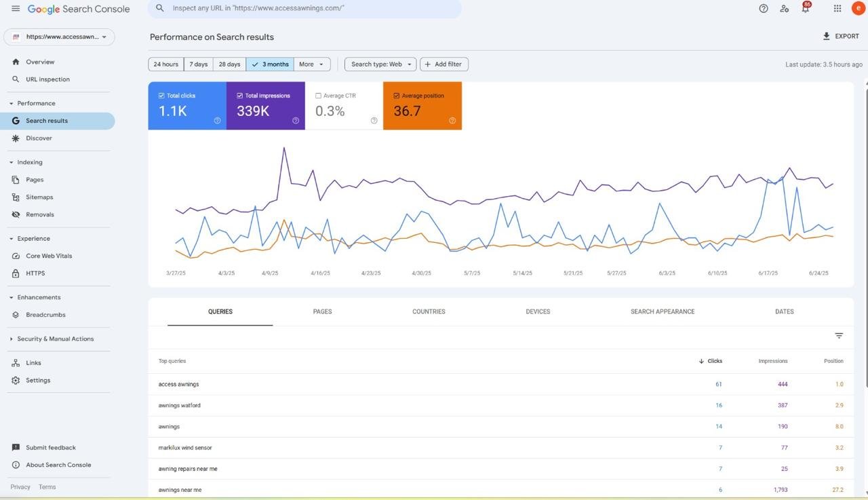Screen dimensions: 868x500
Task: Click help icon on Average CTR card
Action: (x=374, y=121)
